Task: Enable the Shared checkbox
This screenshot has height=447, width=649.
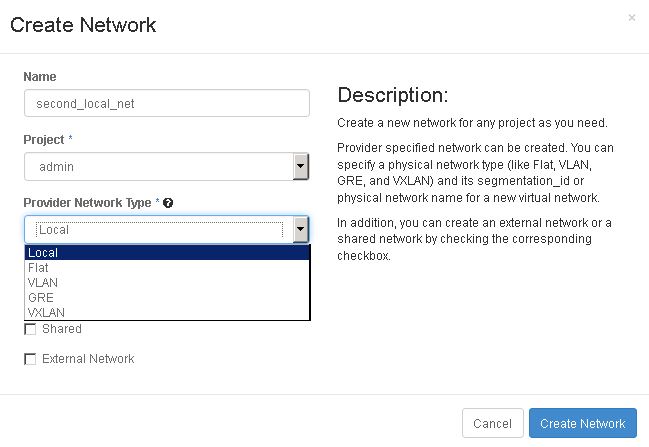Action: tap(30, 329)
